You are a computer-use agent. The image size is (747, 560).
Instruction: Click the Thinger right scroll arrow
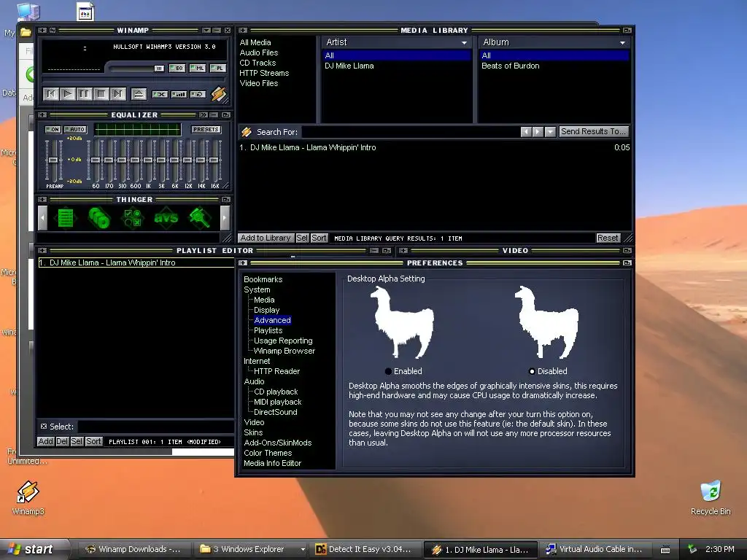pyautogui.click(x=225, y=218)
